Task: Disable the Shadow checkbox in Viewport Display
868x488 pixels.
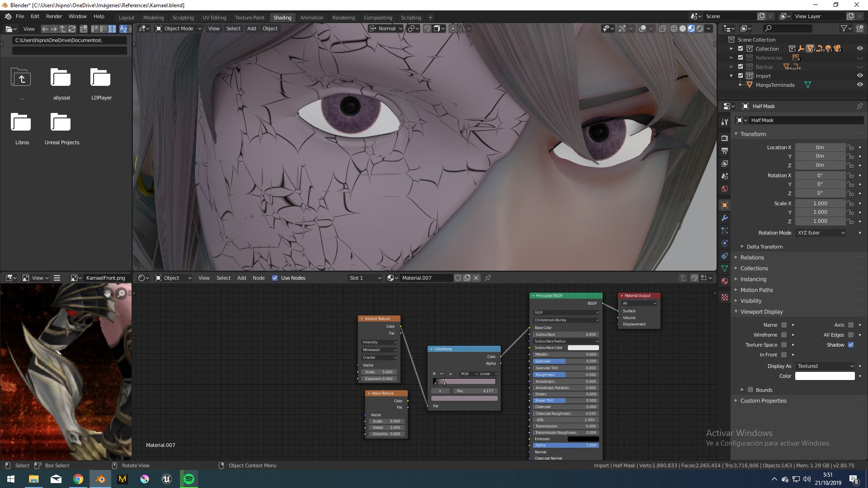Action: pos(851,345)
